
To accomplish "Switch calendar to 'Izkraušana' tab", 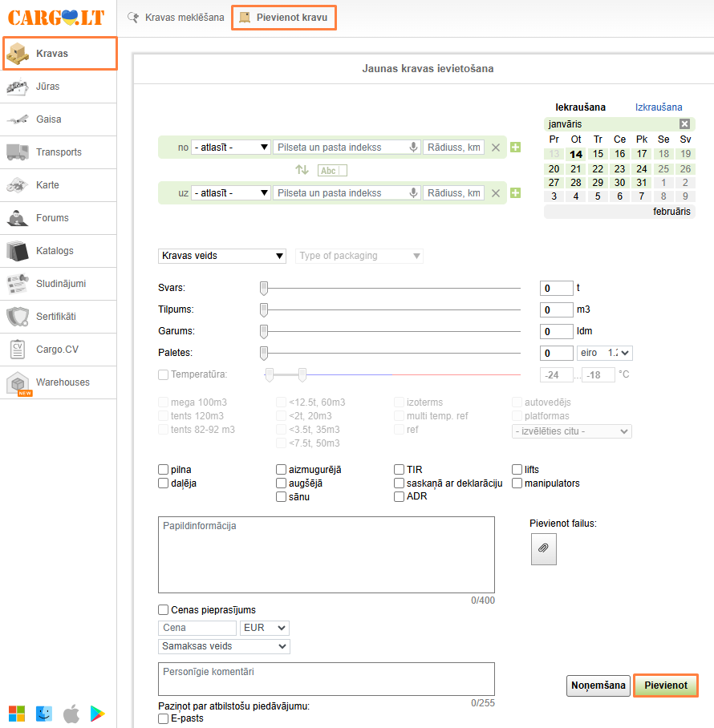I will tap(659, 107).
